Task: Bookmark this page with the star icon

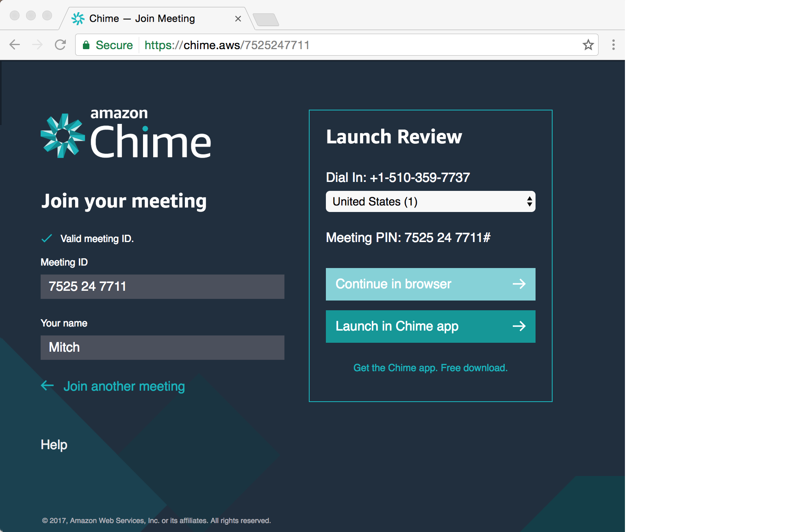Action: tap(588, 45)
